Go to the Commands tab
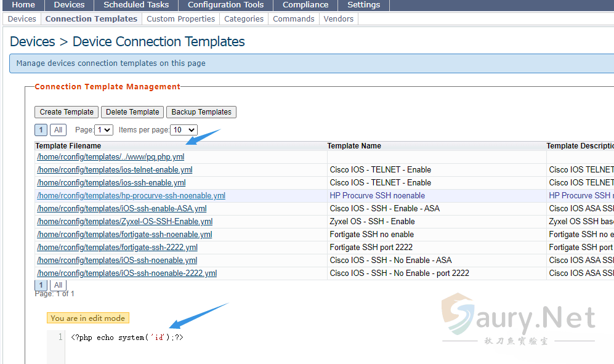The image size is (614, 364). coord(293,19)
